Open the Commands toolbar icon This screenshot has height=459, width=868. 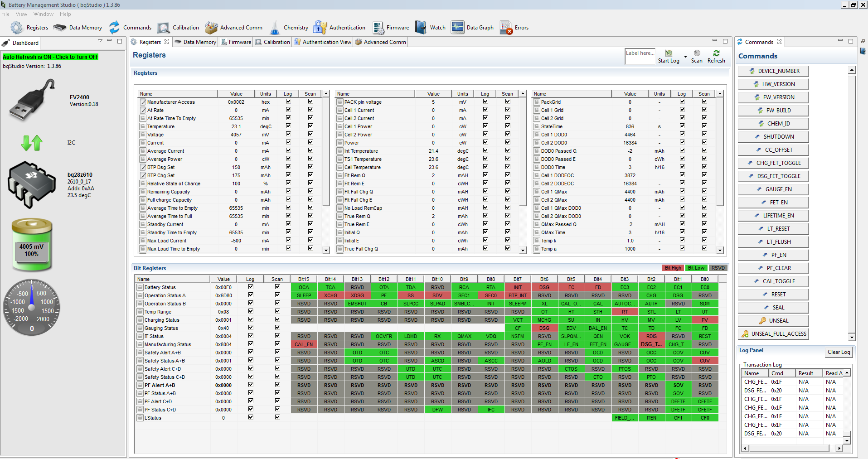click(114, 28)
